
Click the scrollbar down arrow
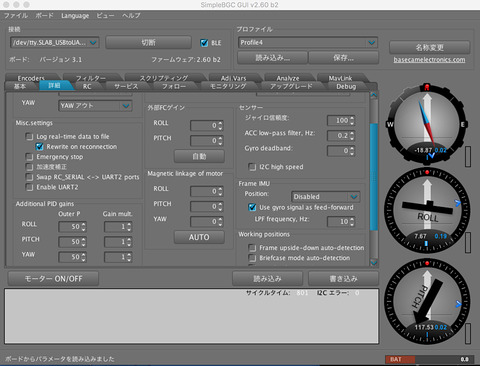pyautogui.click(x=374, y=263)
